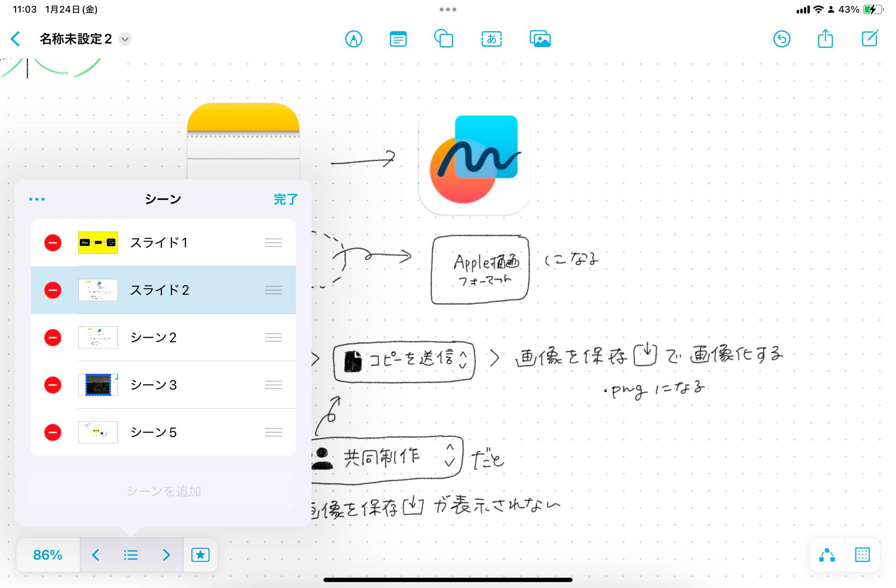Select the シーン2 thumbnail
The height and width of the screenshot is (588, 896).
(98, 337)
